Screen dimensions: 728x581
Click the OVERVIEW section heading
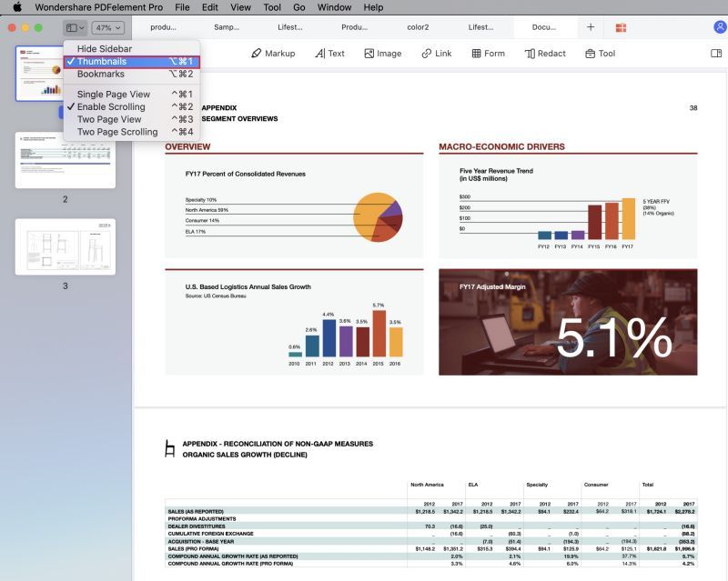coord(187,146)
